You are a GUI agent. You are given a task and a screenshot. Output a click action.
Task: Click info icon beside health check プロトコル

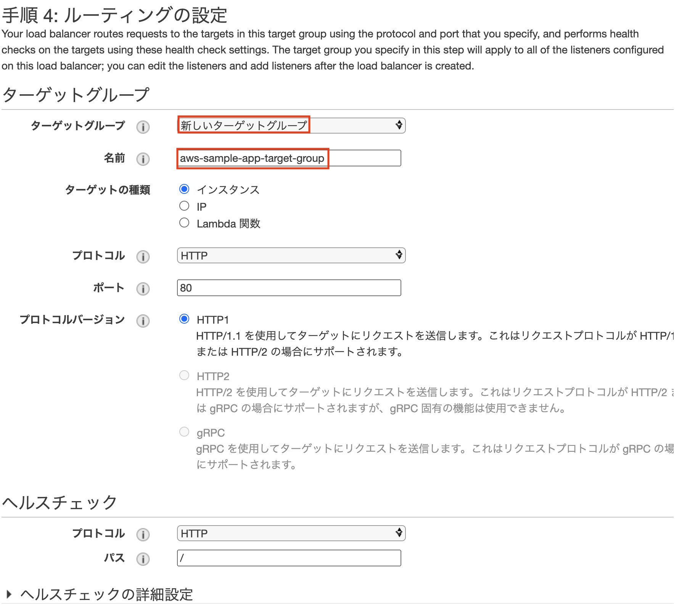click(143, 534)
